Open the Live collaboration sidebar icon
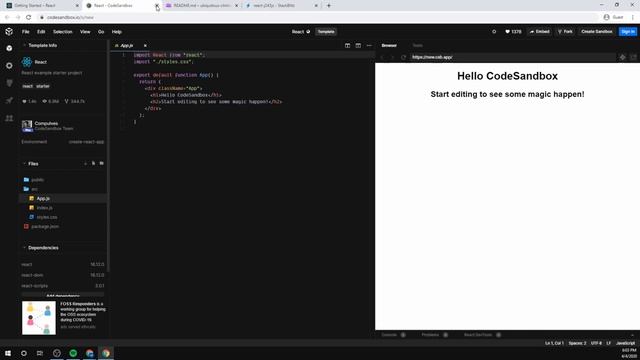Image resolution: width=640 pixels, height=360 pixels. [9, 118]
